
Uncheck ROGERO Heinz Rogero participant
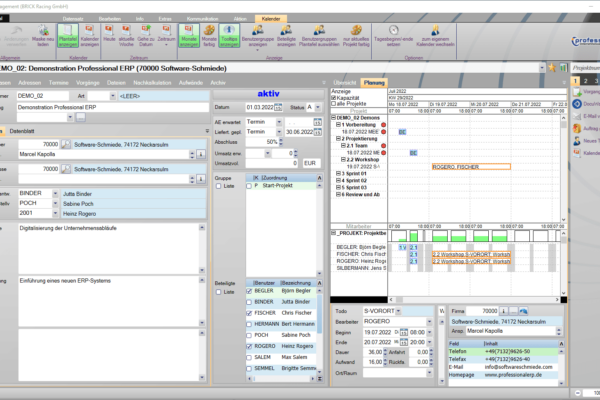pos(249,346)
